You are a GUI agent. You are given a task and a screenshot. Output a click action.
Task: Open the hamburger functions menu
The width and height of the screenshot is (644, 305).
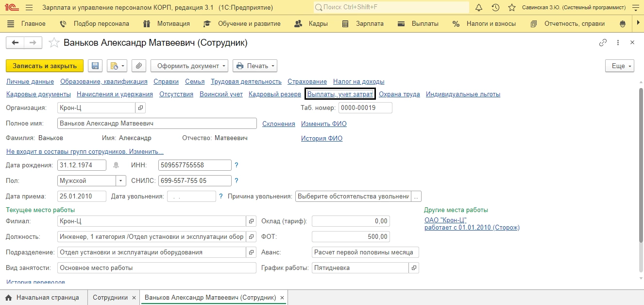(29, 8)
